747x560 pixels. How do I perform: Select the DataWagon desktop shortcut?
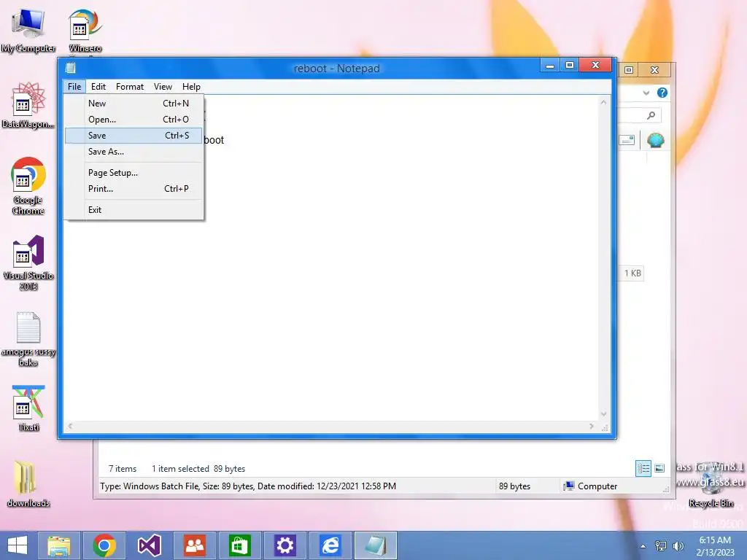(x=28, y=105)
